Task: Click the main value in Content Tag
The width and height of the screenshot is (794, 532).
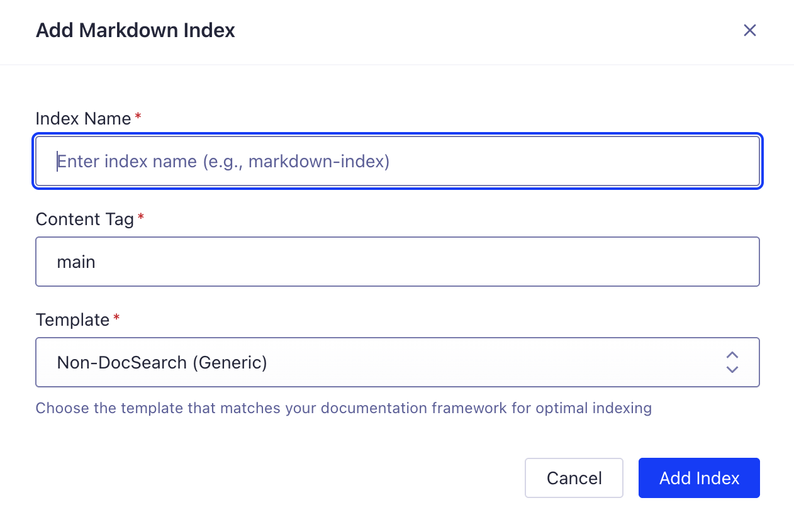Action: 75,261
